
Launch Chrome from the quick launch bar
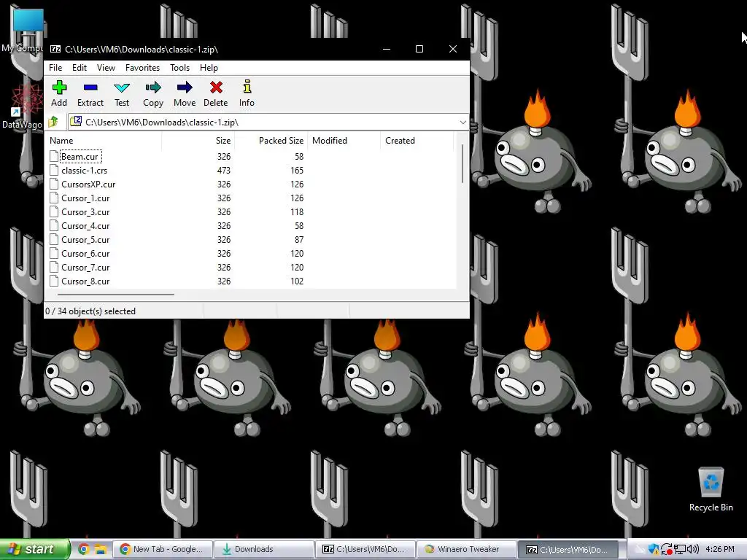83,549
